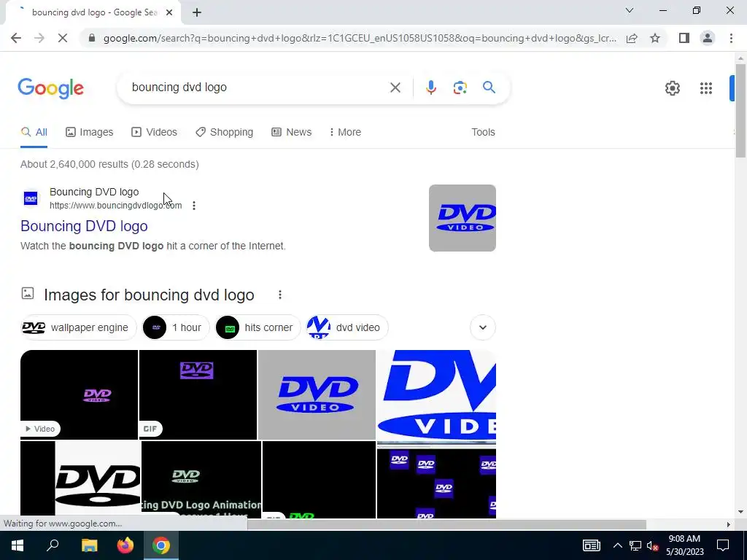Go to Google homepage via logo
The image size is (747, 560).
point(51,88)
